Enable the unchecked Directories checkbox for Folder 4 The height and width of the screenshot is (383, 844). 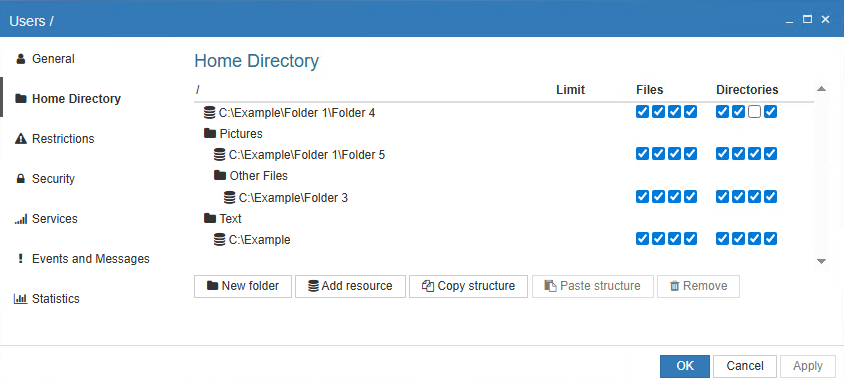pos(755,112)
